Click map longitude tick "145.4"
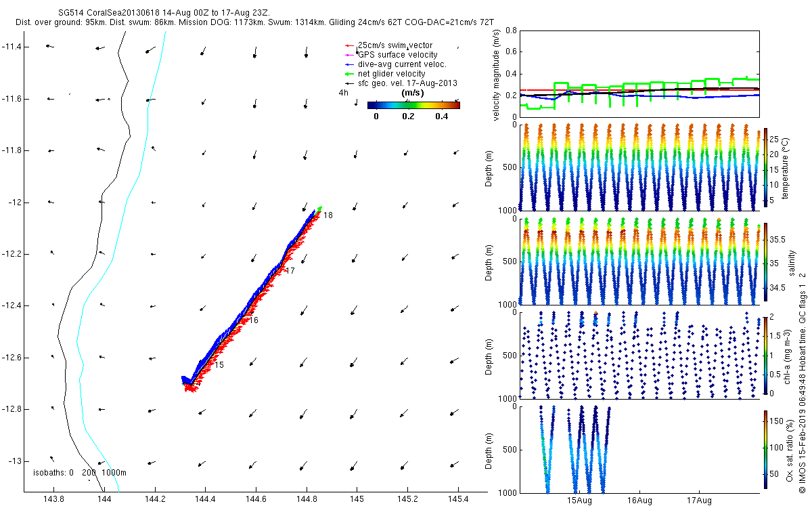 pos(459,499)
